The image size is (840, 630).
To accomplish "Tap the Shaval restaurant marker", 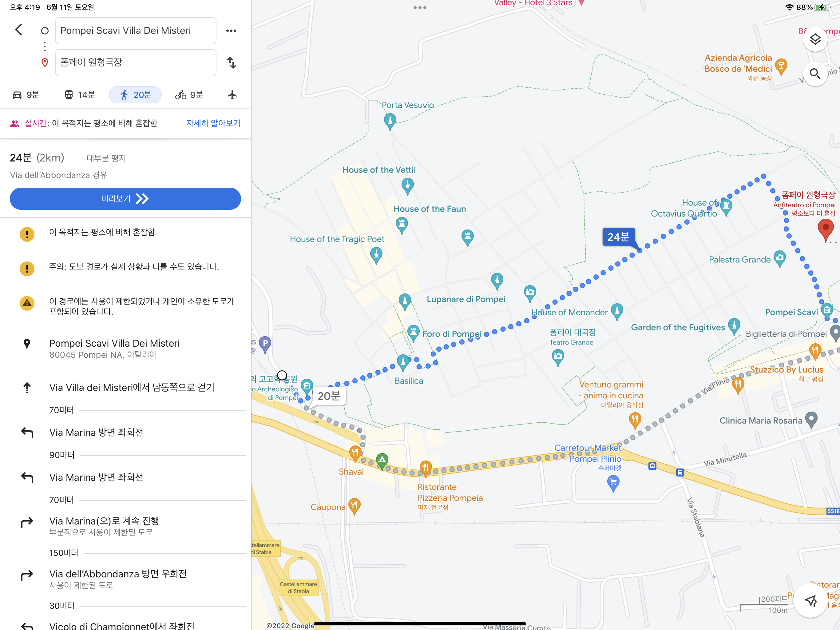I will tap(355, 453).
